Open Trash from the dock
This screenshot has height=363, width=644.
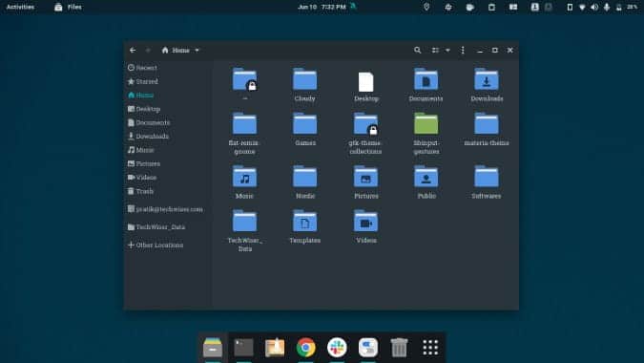pyautogui.click(x=399, y=348)
